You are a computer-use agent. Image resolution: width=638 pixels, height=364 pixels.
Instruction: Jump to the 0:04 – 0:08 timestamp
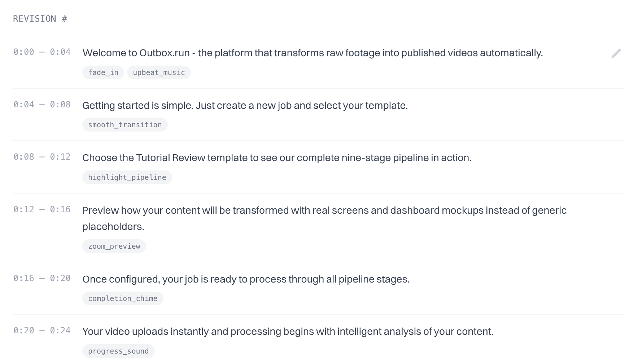[x=42, y=105]
